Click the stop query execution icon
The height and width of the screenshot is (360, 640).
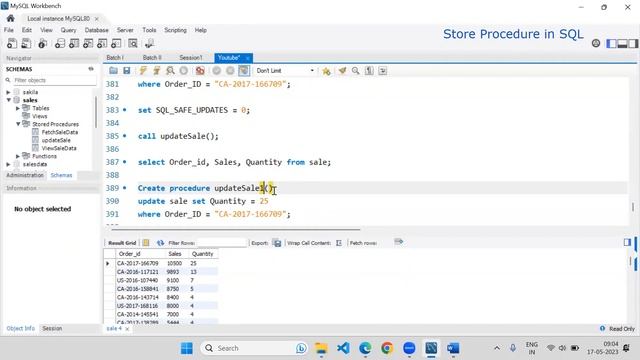click(x=184, y=71)
